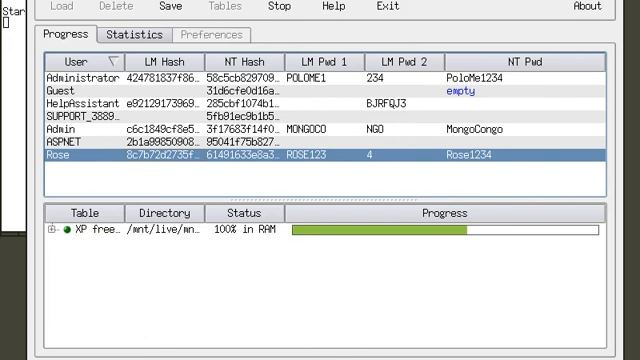This screenshot has height=360, width=640.
Task: Select the ASPNET user row
Action: [325, 142]
